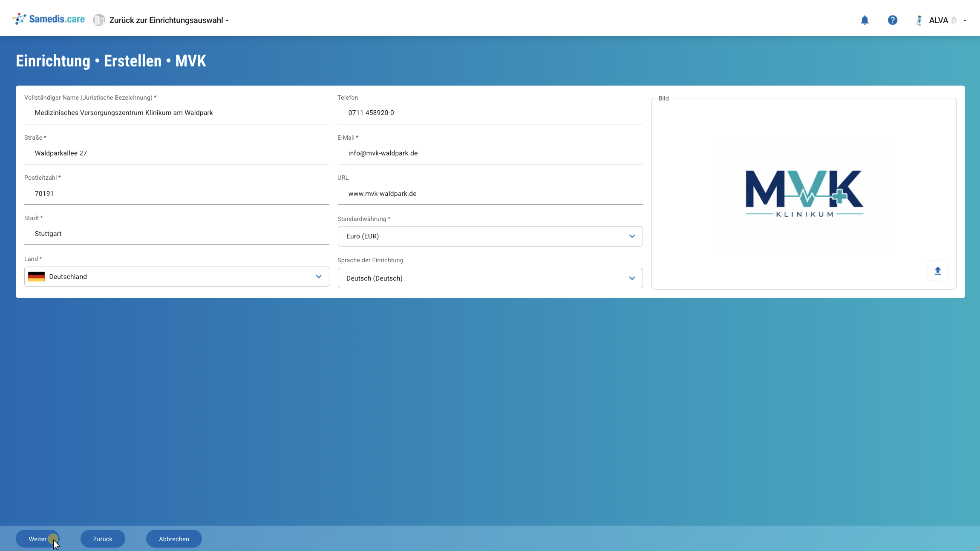This screenshot has width=980, height=551.
Task: Open the help question mark icon
Action: [x=892, y=20]
